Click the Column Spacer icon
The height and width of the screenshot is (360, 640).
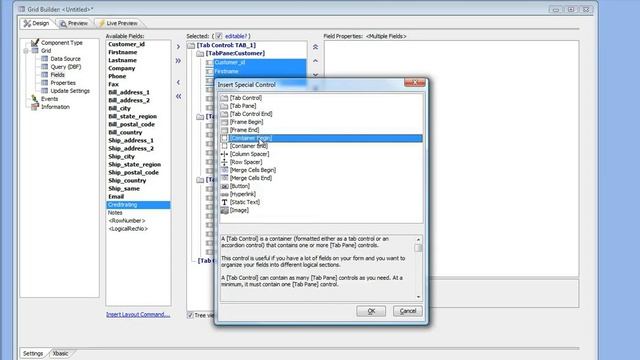pos(224,154)
